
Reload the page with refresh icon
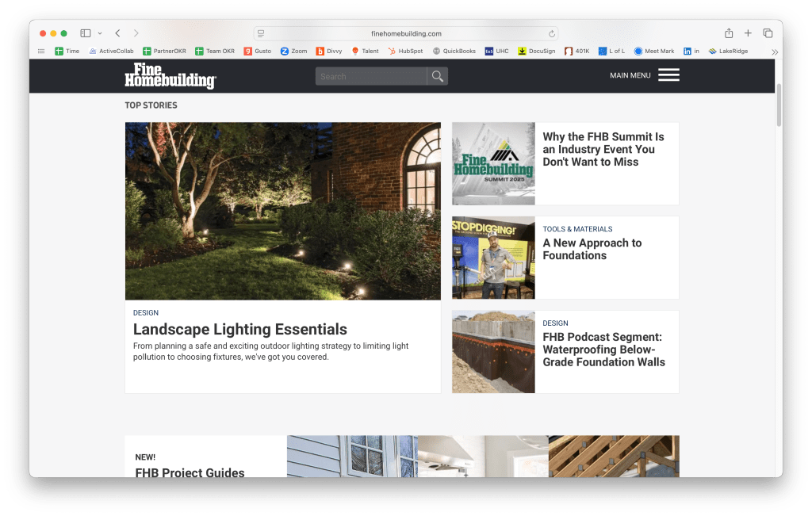pyautogui.click(x=551, y=34)
